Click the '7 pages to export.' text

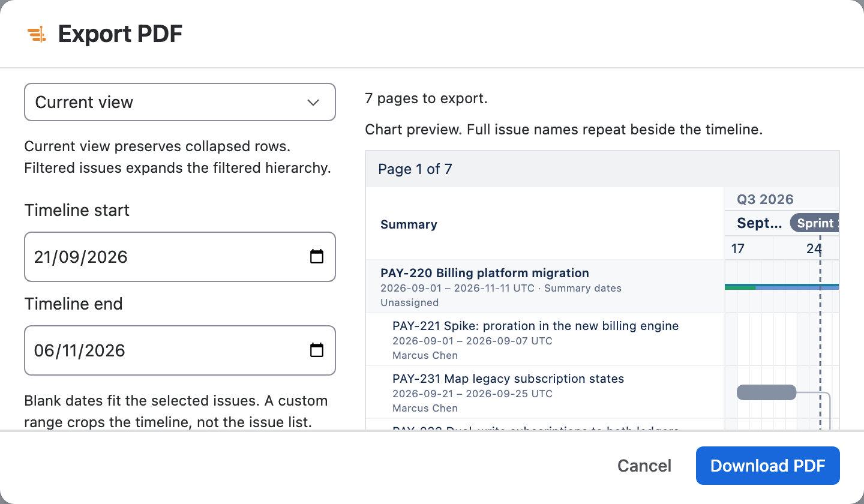pos(426,98)
